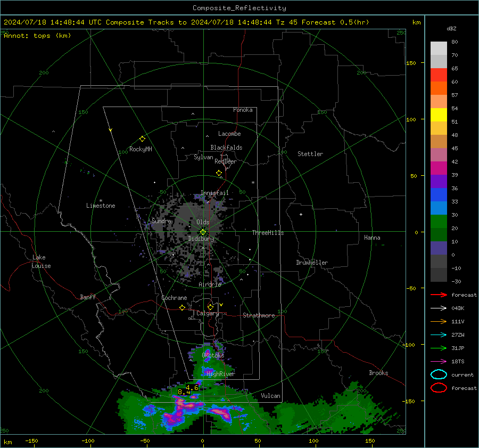The image size is (479, 448).
Task: Click the Vulcan map label
Action: click(x=270, y=396)
